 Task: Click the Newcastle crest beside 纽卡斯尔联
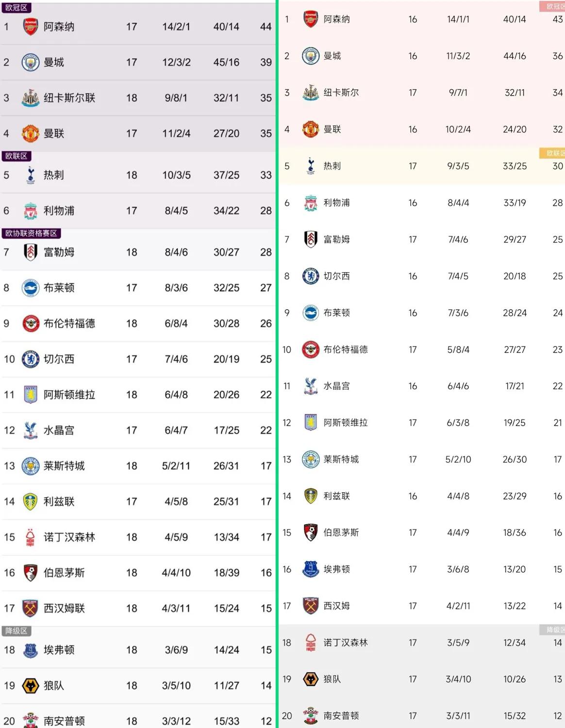pos(30,98)
